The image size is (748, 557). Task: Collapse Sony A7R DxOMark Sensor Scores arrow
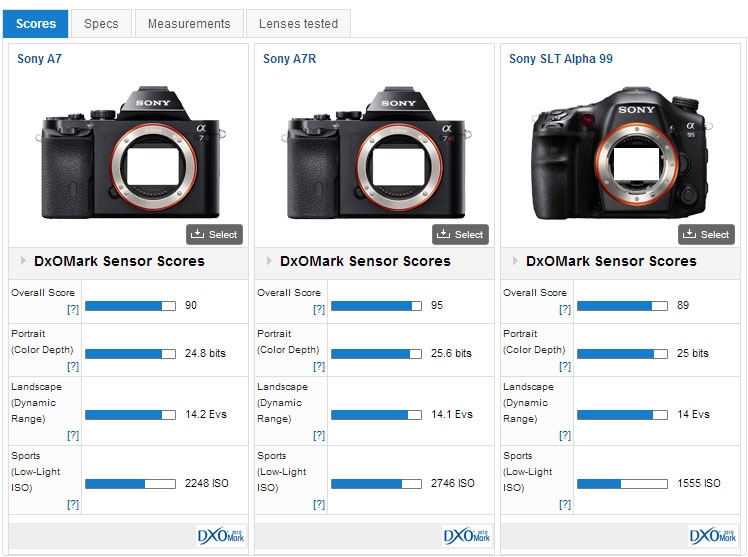[x=269, y=261]
